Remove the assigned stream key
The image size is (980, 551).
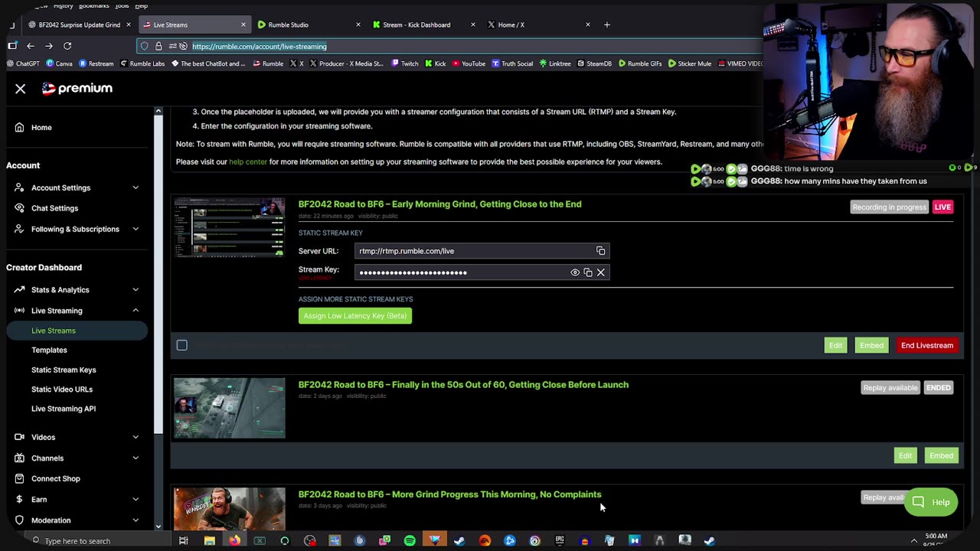pyautogui.click(x=601, y=272)
